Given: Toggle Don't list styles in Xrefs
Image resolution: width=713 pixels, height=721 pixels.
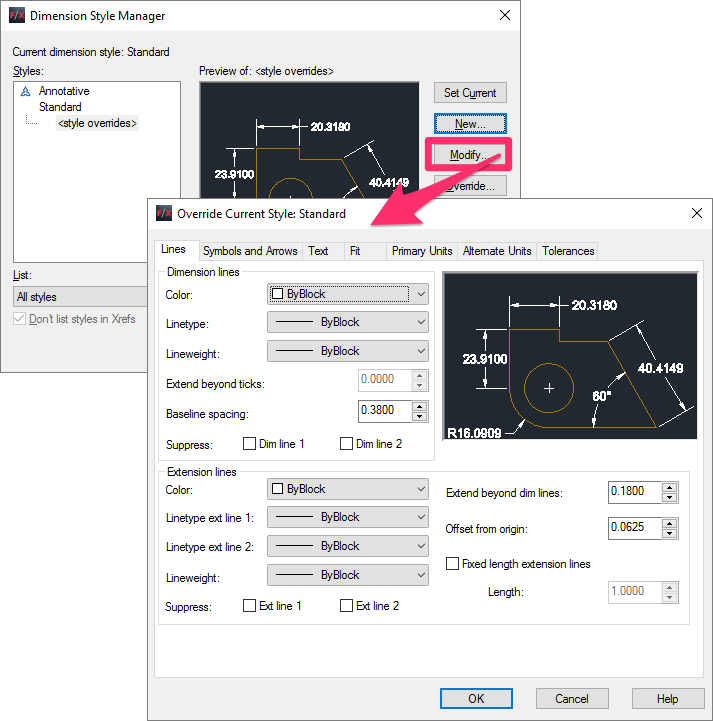Looking at the screenshot, I should (x=19, y=319).
